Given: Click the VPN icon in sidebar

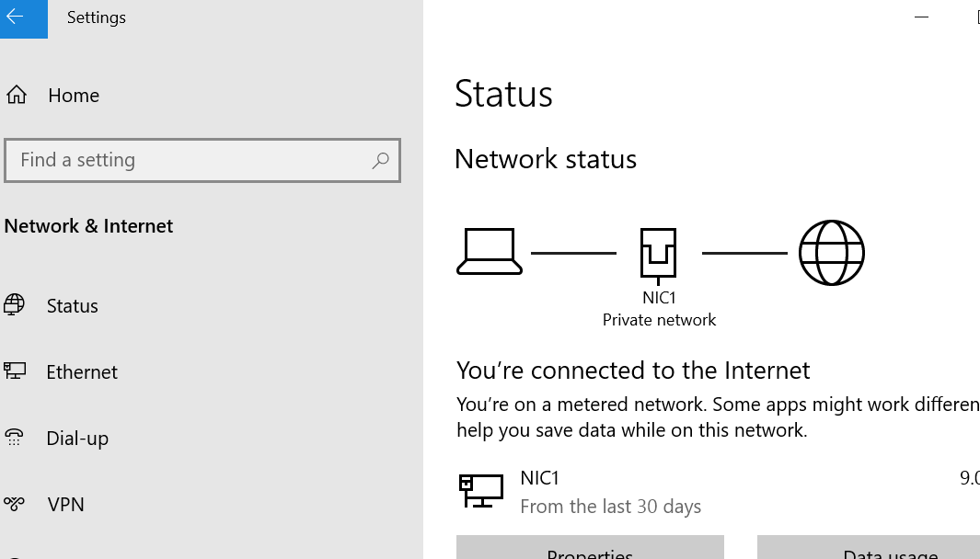Looking at the screenshot, I should click(14, 503).
